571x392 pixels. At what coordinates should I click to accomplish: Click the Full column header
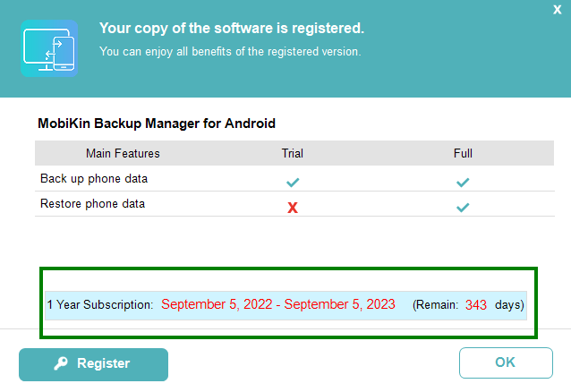coord(463,153)
